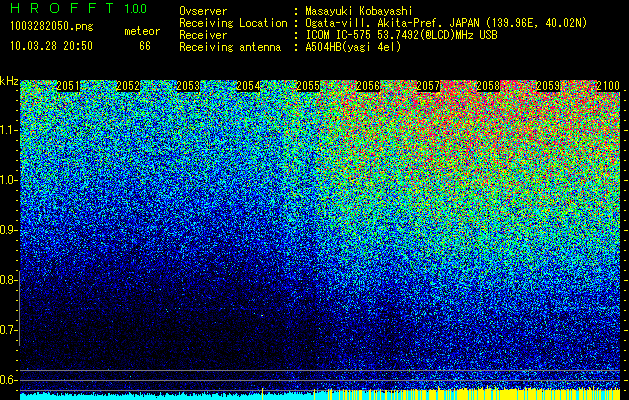Click the 2100 time marker
The height and width of the screenshot is (400, 629).
click(x=608, y=86)
